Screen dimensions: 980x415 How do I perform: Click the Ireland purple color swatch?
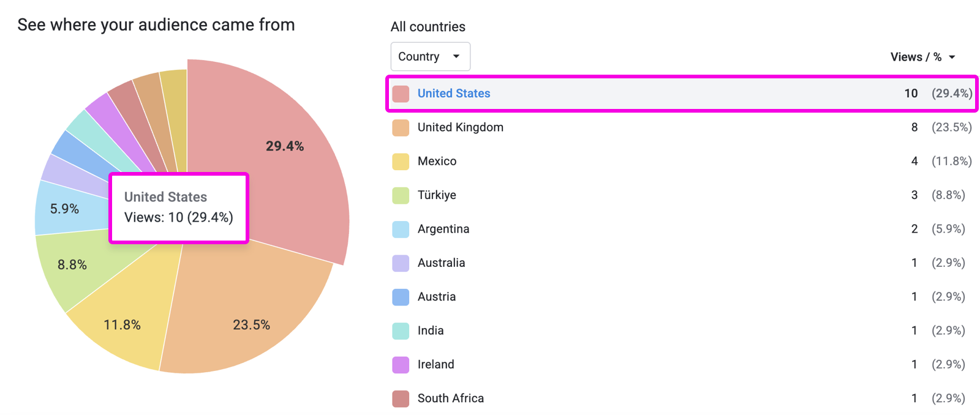coord(401,364)
